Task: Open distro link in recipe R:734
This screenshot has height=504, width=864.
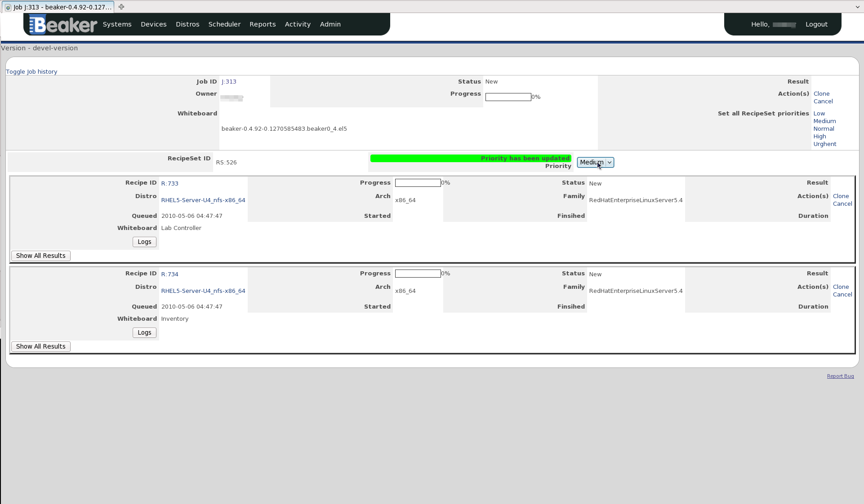Action: coord(203,291)
